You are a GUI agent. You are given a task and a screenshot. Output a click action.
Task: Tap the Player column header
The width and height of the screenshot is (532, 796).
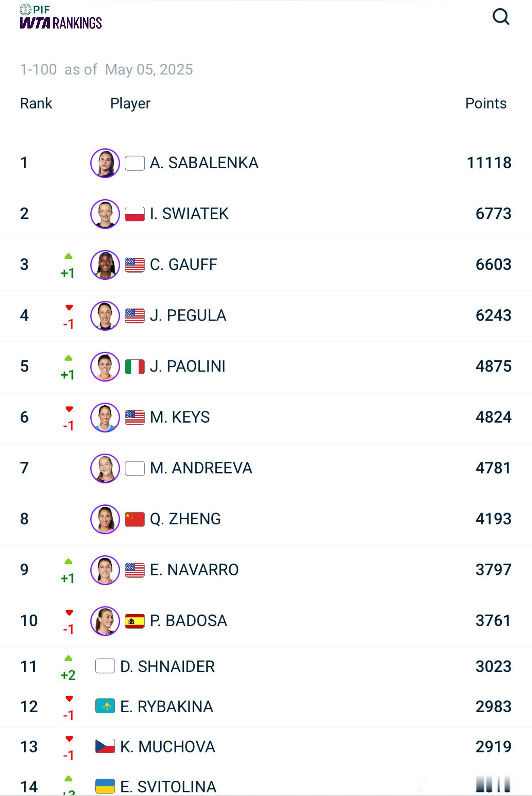pos(130,104)
